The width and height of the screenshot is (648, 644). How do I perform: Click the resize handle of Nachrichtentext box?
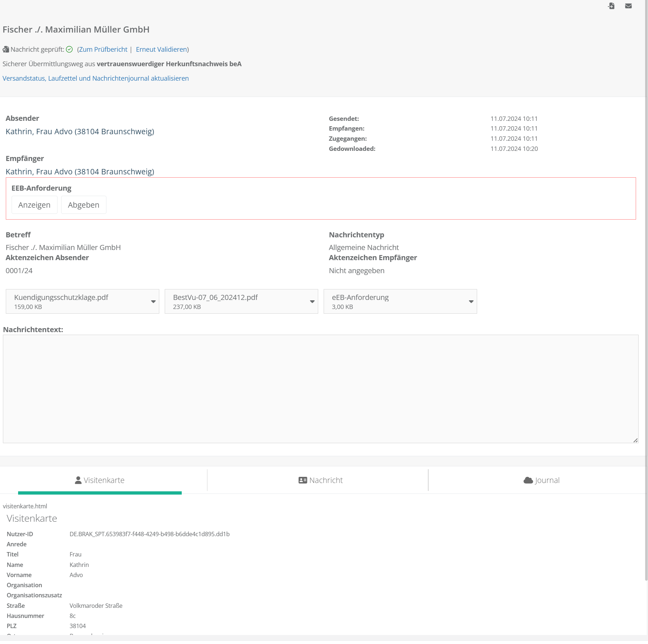[635, 440]
